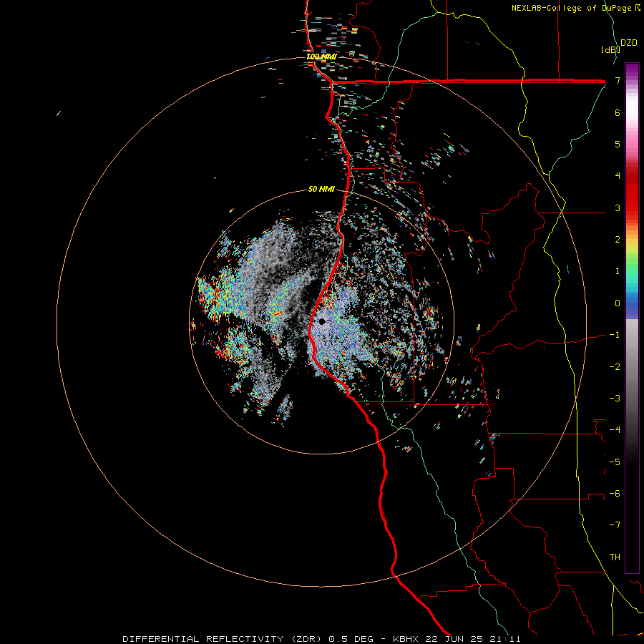This screenshot has width=644, height=644.
Task: Click the 22 JUN 25 date text
Action: pos(453,639)
